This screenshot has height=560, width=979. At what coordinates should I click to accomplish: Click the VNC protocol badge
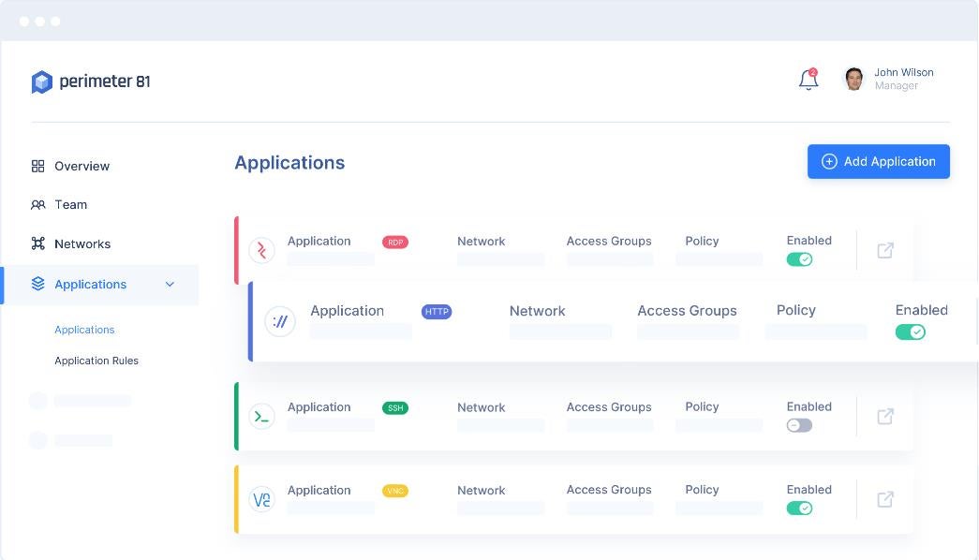coord(395,492)
